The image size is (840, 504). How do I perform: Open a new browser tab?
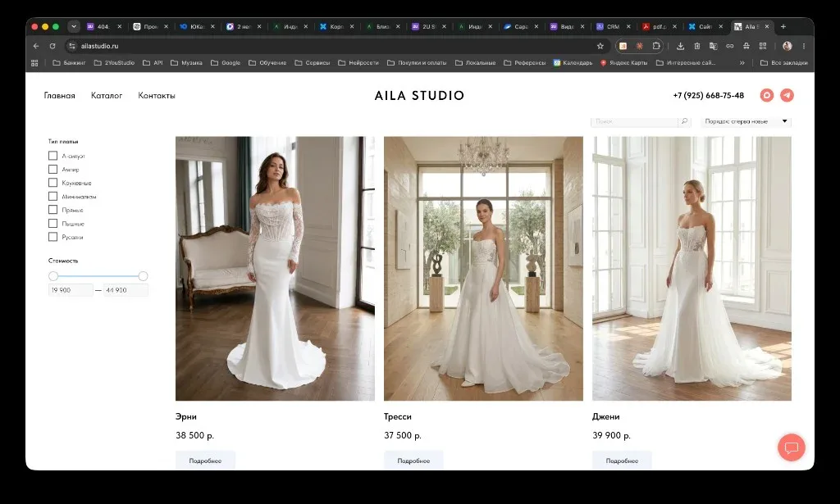click(x=783, y=26)
